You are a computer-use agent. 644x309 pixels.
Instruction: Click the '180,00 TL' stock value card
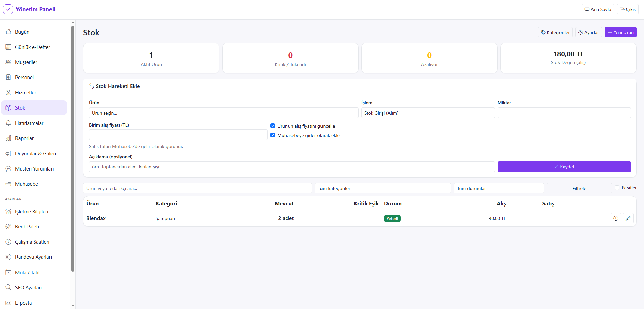click(x=568, y=58)
